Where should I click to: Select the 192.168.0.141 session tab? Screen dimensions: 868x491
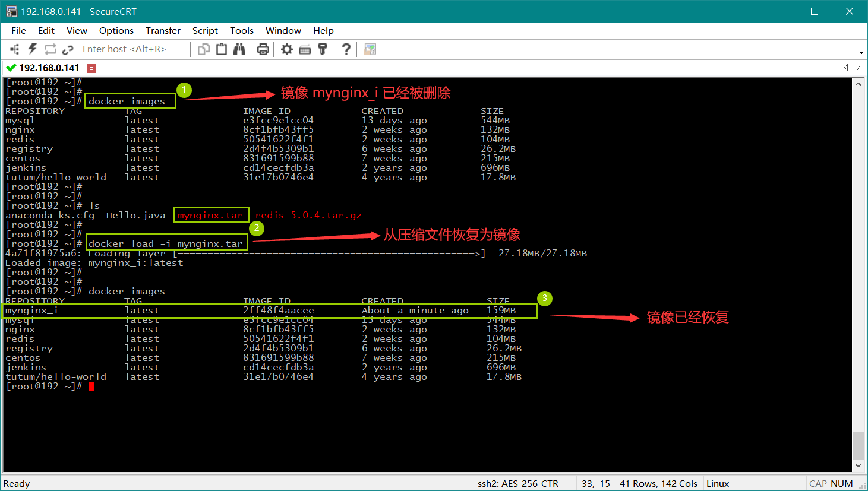click(48, 68)
